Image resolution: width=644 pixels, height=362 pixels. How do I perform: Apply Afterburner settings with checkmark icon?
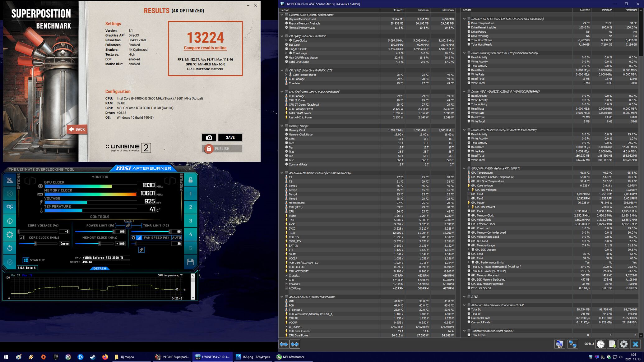(x=10, y=262)
